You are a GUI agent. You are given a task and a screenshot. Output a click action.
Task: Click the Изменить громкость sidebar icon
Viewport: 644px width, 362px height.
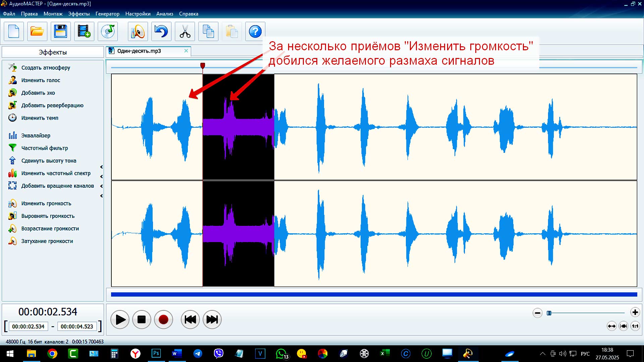coord(12,203)
